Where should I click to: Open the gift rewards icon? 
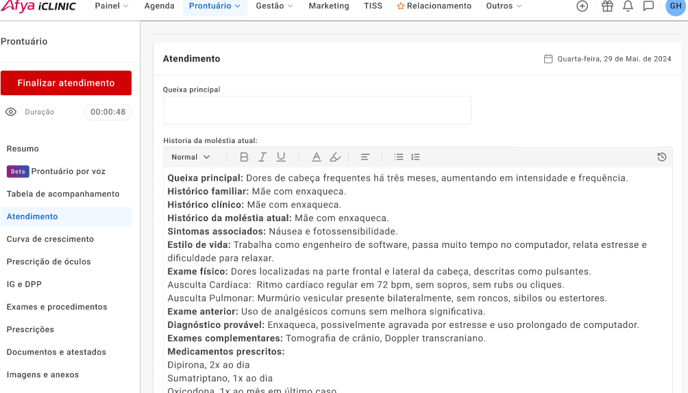(607, 6)
